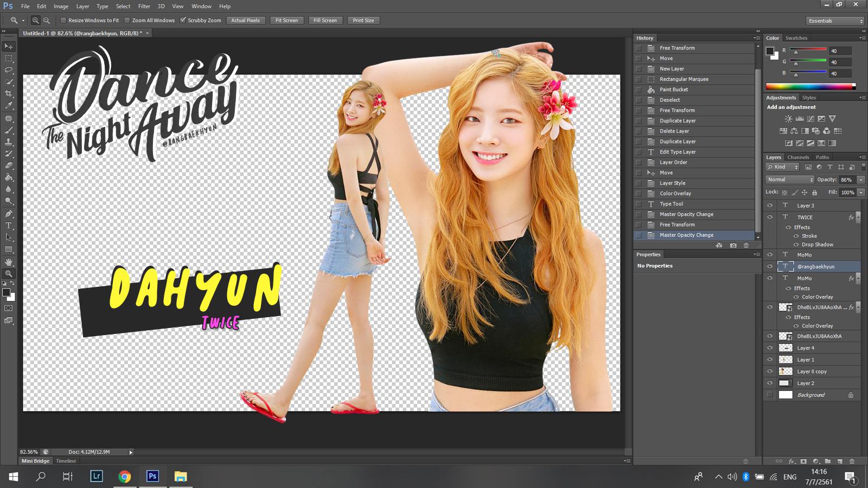This screenshot has height=488, width=868.
Task: Hide the Layer 4 layer
Action: click(770, 348)
